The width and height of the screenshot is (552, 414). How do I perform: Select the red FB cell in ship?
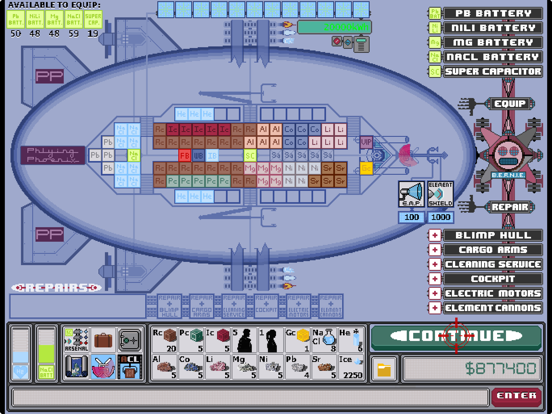184,156
